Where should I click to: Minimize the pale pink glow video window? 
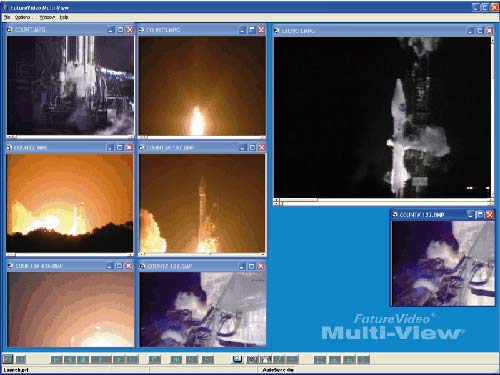click(110, 266)
